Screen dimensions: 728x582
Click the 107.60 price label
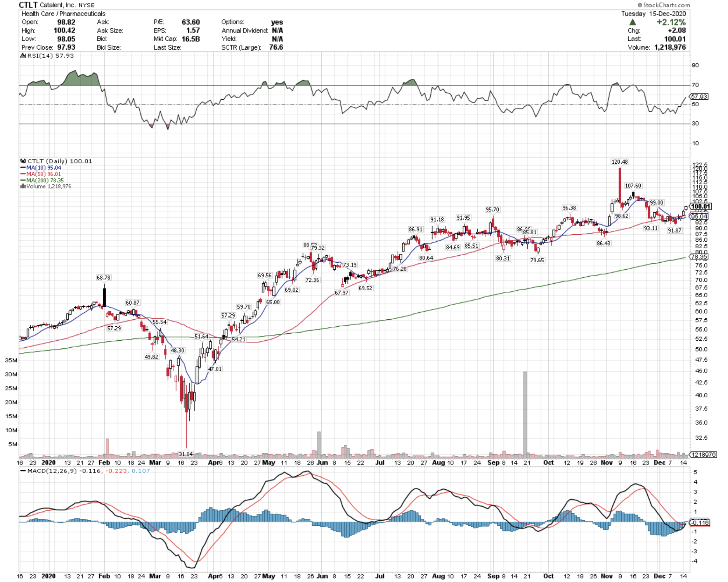coord(633,186)
